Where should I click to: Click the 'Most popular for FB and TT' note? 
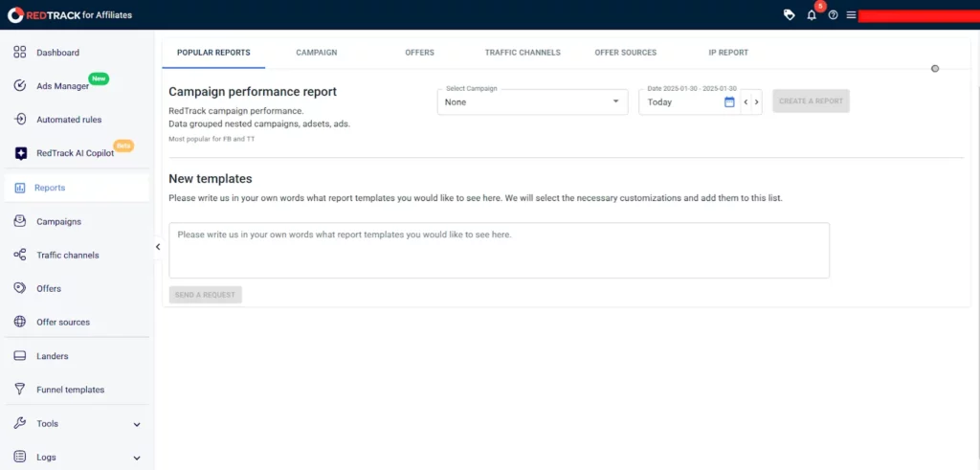coord(212,139)
